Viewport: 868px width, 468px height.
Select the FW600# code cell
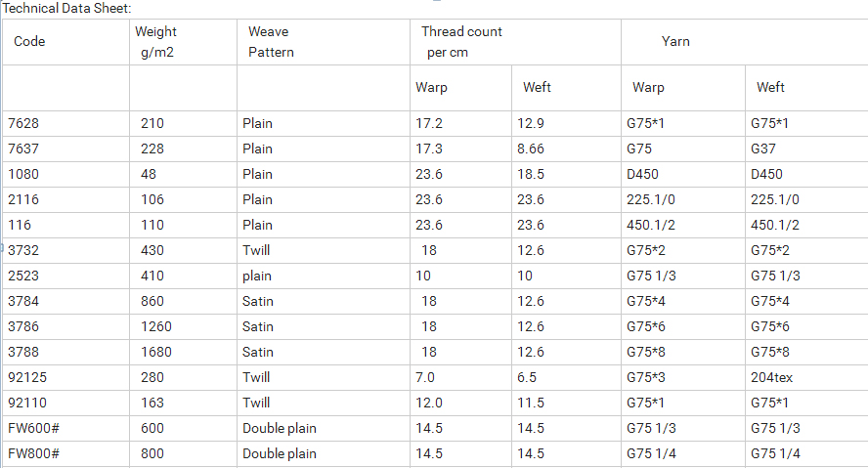click(65, 429)
